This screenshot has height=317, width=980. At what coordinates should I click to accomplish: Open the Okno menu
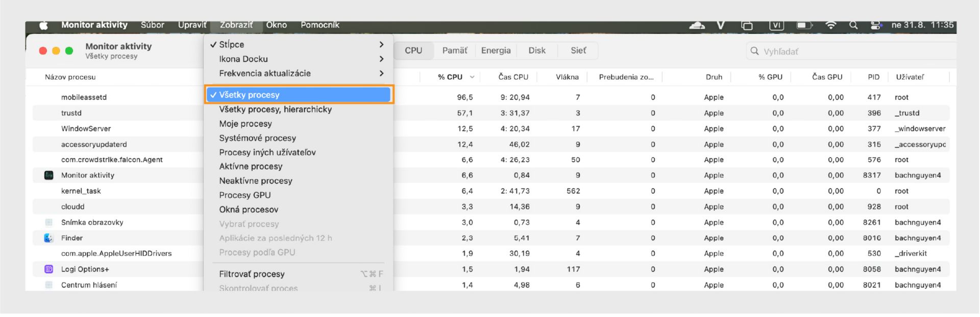276,25
